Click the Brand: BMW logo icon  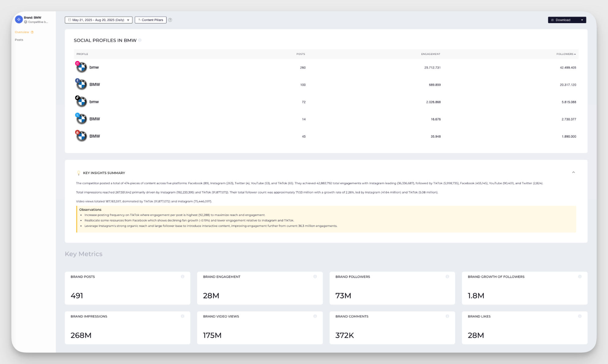19,19
